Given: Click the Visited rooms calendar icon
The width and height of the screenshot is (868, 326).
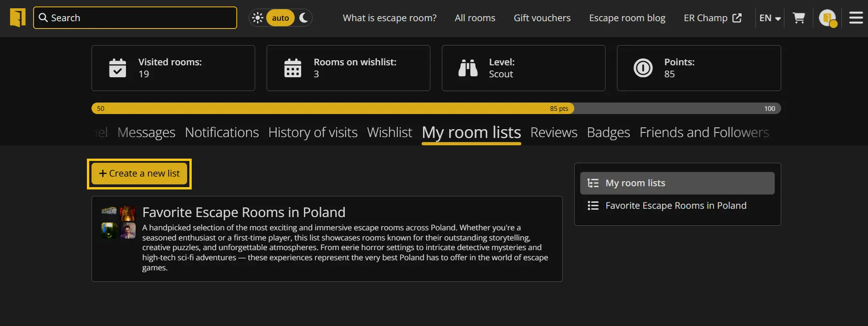Looking at the screenshot, I should click(118, 68).
